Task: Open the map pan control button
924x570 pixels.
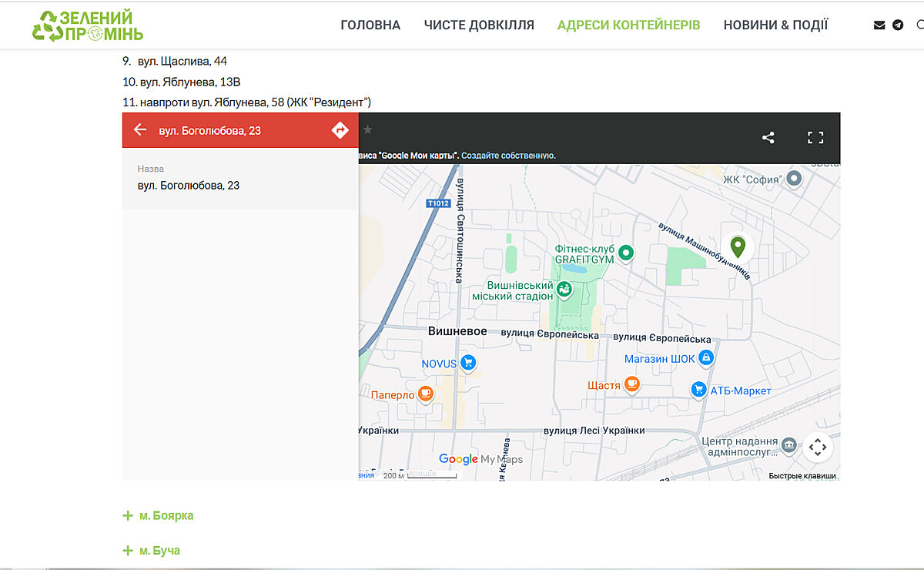Action: click(818, 447)
